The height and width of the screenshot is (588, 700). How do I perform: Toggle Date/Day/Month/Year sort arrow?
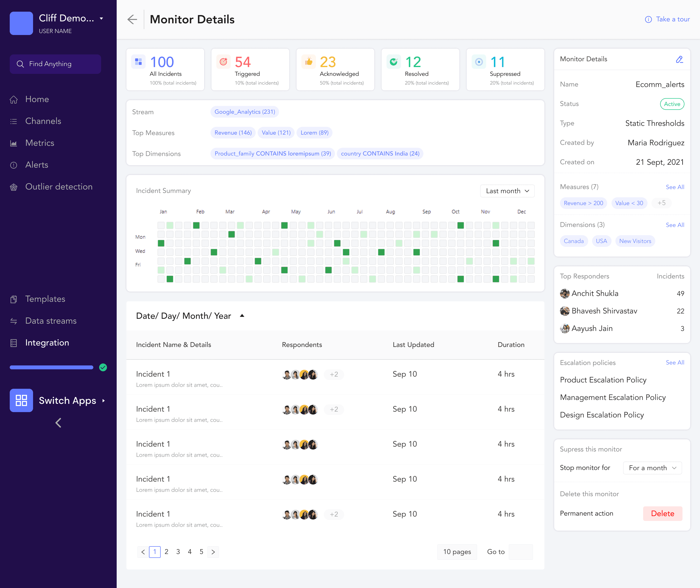pyautogui.click(x=242, y=316)
